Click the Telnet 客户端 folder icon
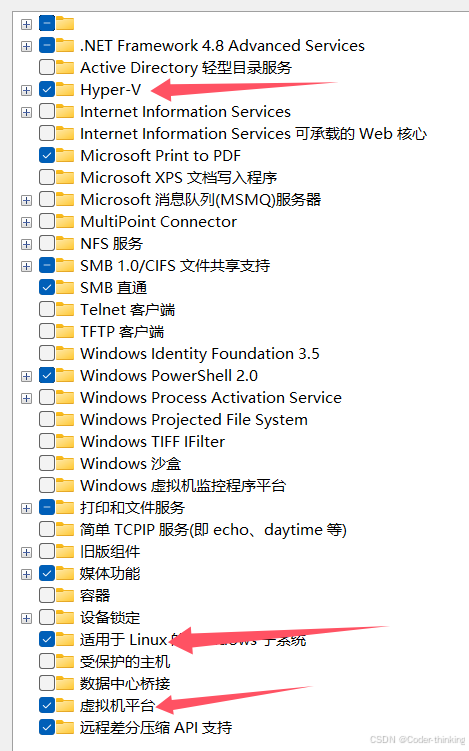The height and width of the screenshot is (751, 469). click(65, 309)
